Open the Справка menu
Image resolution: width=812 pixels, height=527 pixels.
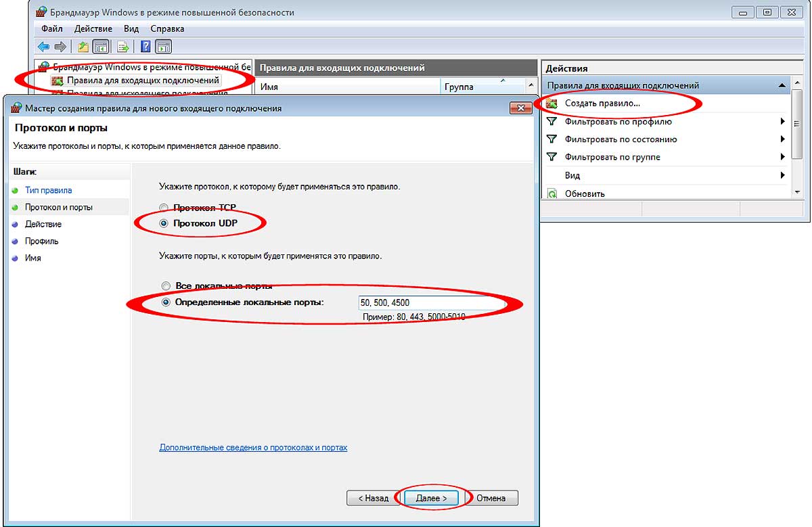167,29
